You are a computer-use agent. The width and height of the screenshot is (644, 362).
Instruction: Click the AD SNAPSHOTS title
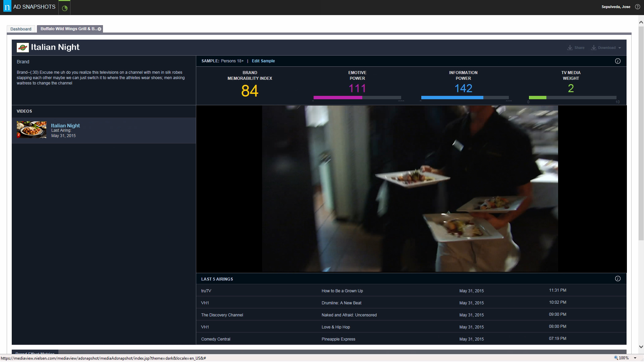coord(34,7)
